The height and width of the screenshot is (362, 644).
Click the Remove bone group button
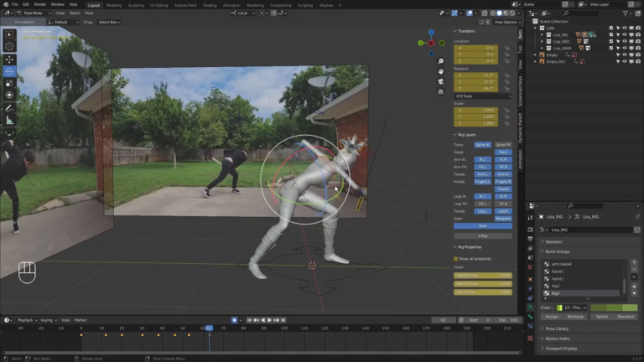574,317
